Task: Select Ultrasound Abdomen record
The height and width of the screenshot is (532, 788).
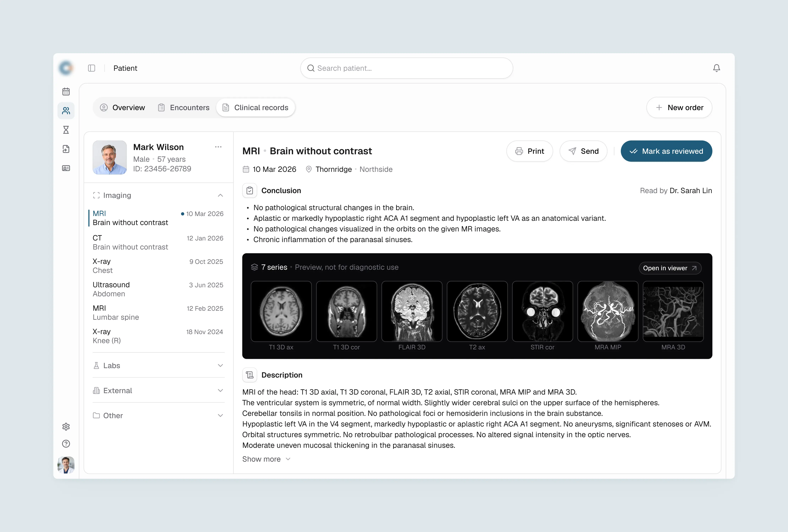Action: [x=158, y=289]
